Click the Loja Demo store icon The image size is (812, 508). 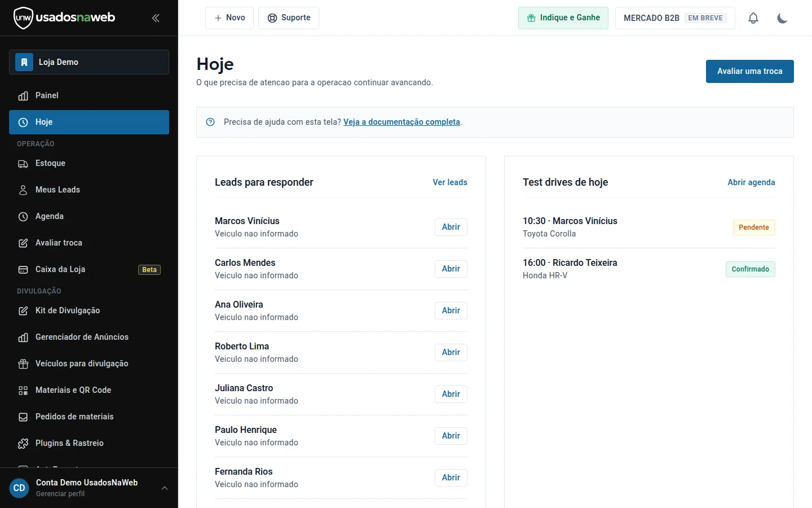24,62
